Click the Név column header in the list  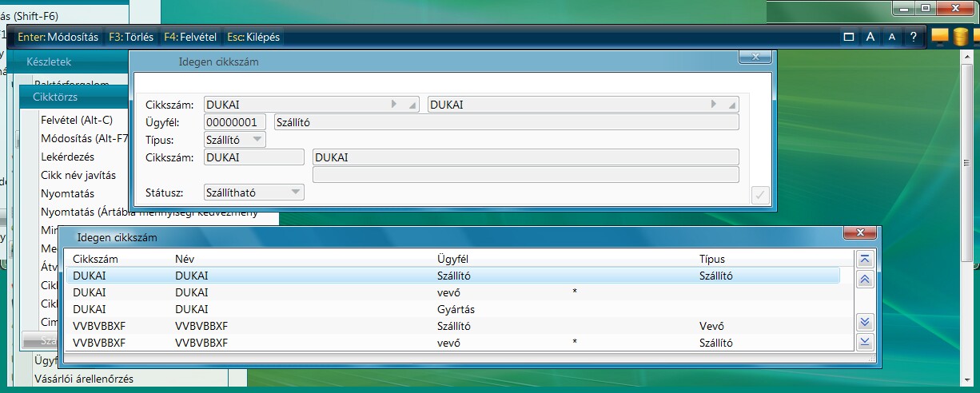point(185,259)
